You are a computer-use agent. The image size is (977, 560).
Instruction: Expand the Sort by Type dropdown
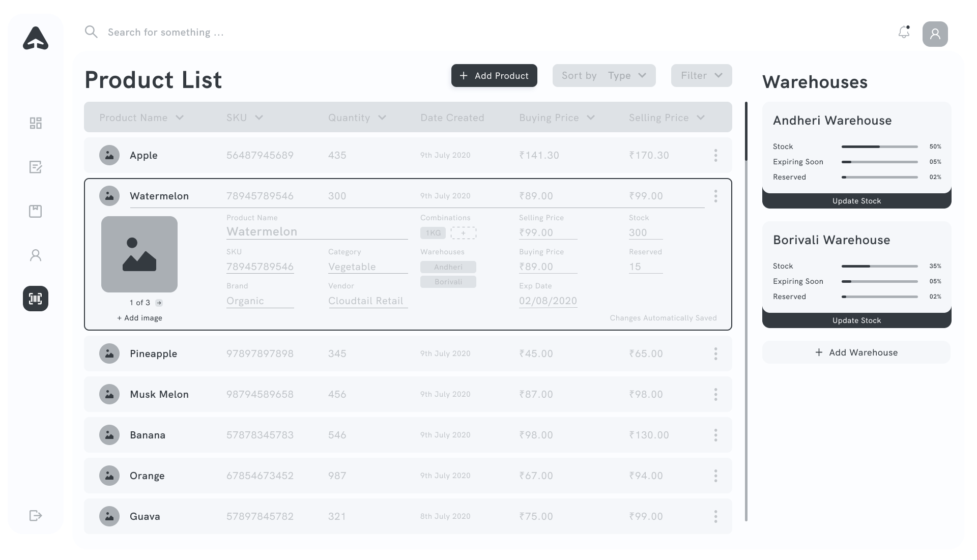[x=604, y=75]
